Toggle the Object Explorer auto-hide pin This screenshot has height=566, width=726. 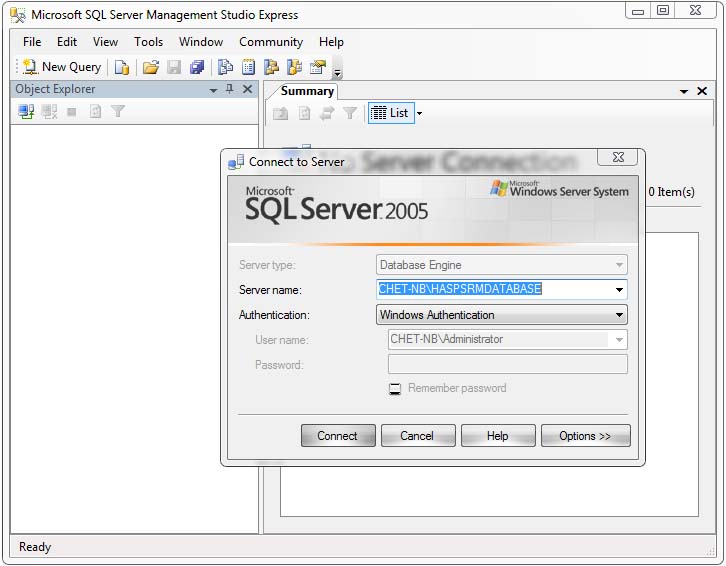click(x=230, y=89)
